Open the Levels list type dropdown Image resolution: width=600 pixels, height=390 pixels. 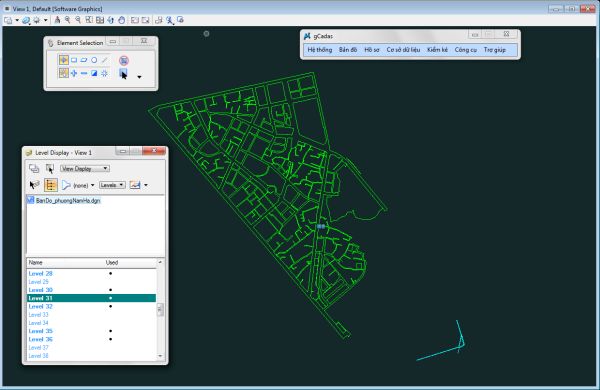[112, 185]
